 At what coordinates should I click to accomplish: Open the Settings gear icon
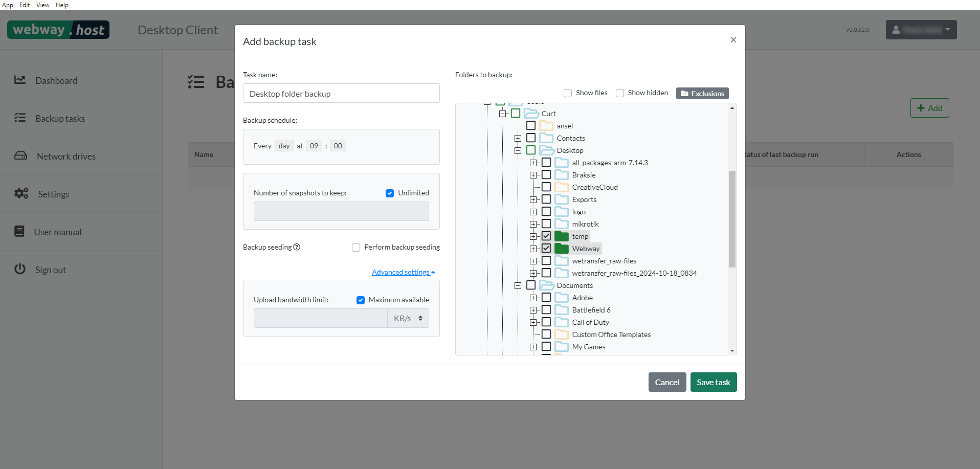[20, 193]
